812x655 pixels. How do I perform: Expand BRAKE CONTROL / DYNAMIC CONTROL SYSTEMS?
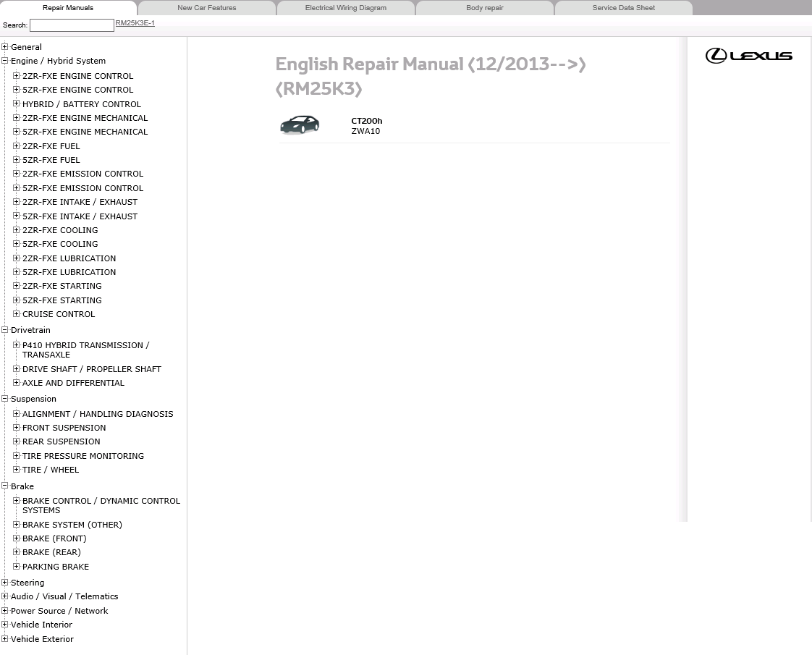coord(16,501)
